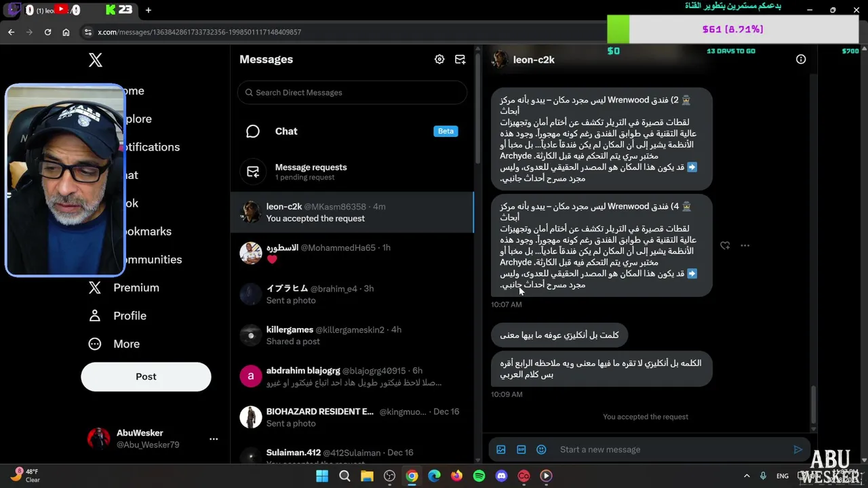Open abdrahim blajogrg conversation

coord(352,376)
